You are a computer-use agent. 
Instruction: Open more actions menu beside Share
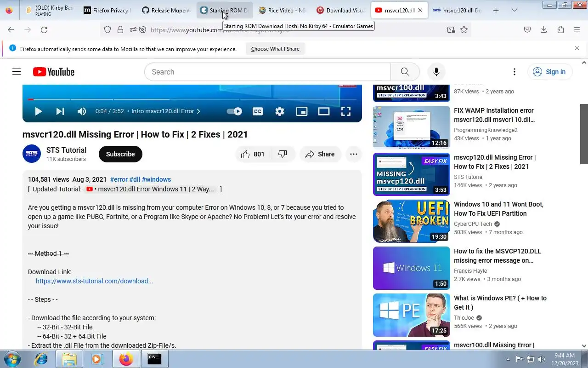pyautogui.click(x=354, y=154)
